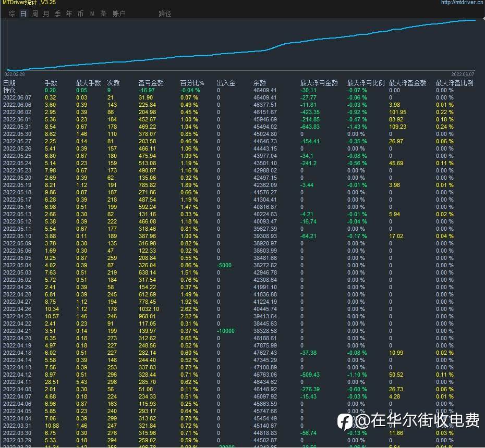Select the 年 yearly tab
This screenshot has width=485, height=448.
[69, 14]
